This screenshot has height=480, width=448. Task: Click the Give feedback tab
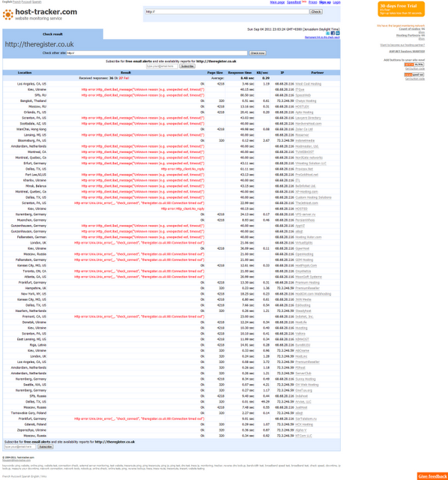(432, 476)
